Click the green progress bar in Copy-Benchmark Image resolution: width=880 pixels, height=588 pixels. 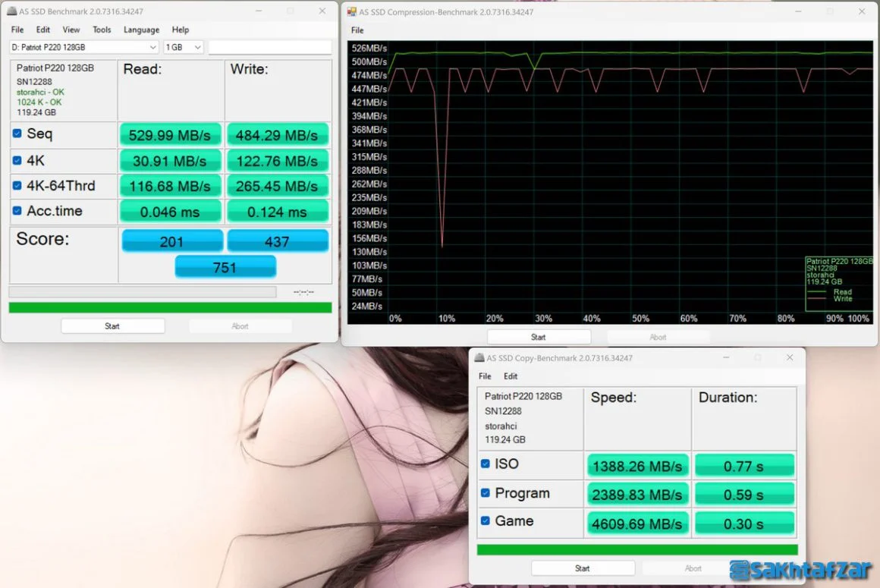coord(637,549)
